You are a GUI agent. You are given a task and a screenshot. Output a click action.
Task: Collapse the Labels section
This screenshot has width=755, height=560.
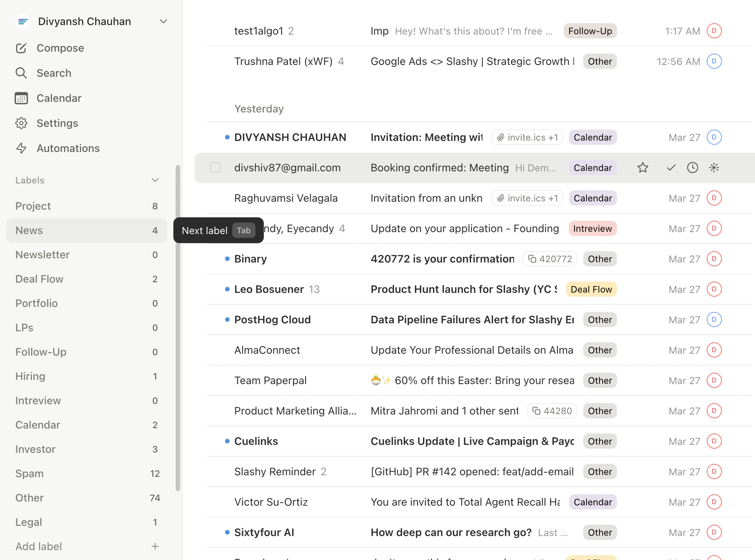[x=155, y=180]
